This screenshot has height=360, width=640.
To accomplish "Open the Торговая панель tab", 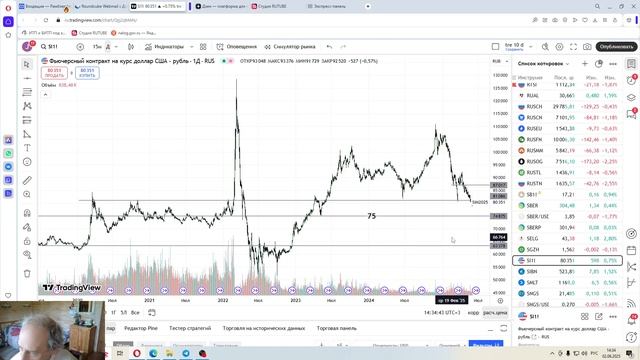I will coord(336,328).
